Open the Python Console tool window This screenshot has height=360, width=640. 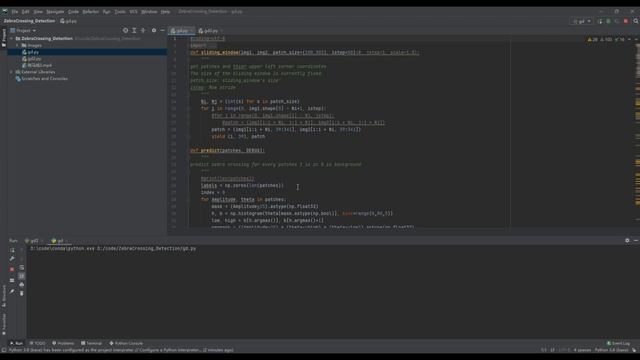tap(126, 343)
